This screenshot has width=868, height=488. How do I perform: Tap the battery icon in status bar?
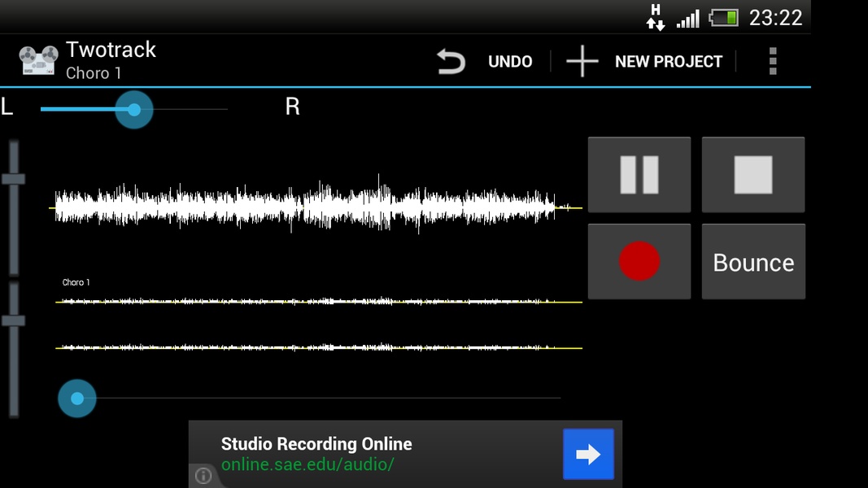723,18
